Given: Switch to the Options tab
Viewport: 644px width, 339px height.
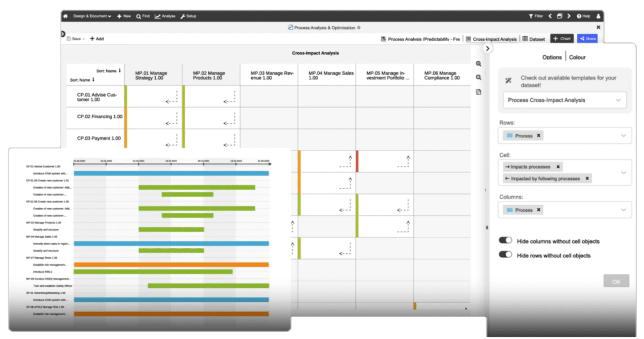Looking at the screenshot, I should pyautogui.click(x=552, y=57).
